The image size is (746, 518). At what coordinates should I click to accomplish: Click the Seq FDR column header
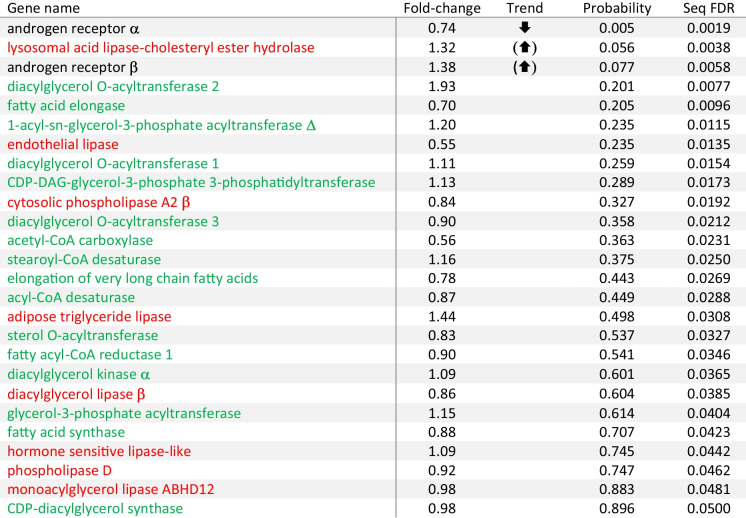pos(707,8)
